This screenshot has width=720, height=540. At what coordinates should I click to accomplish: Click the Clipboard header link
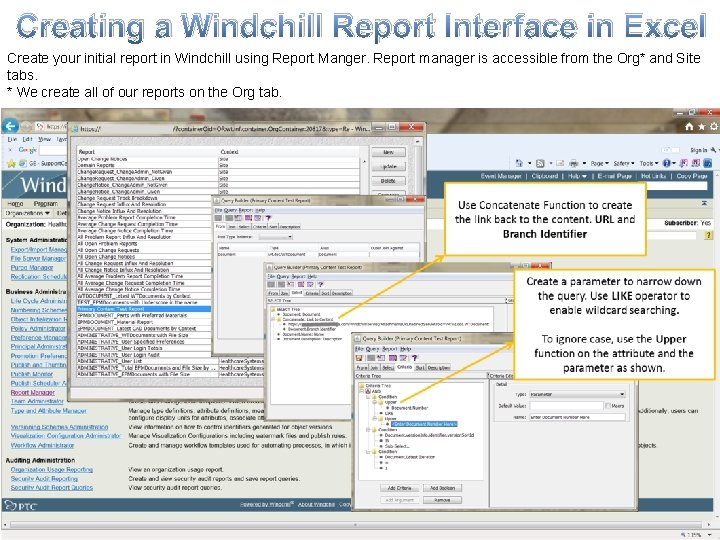click(545, 176)
